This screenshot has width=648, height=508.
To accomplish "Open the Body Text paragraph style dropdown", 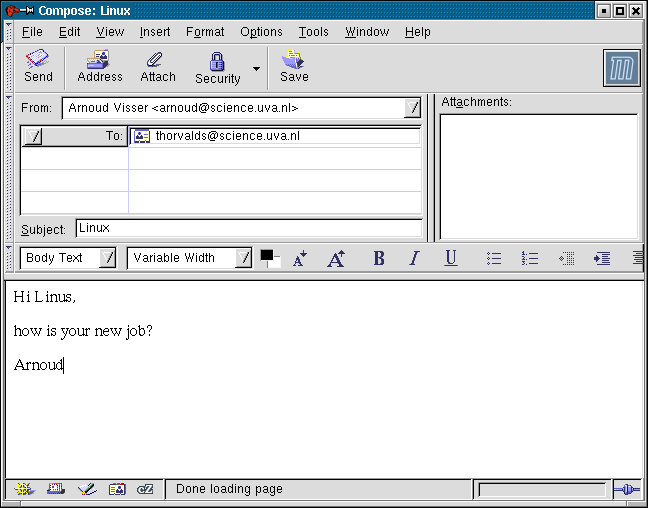I will 68,258.
